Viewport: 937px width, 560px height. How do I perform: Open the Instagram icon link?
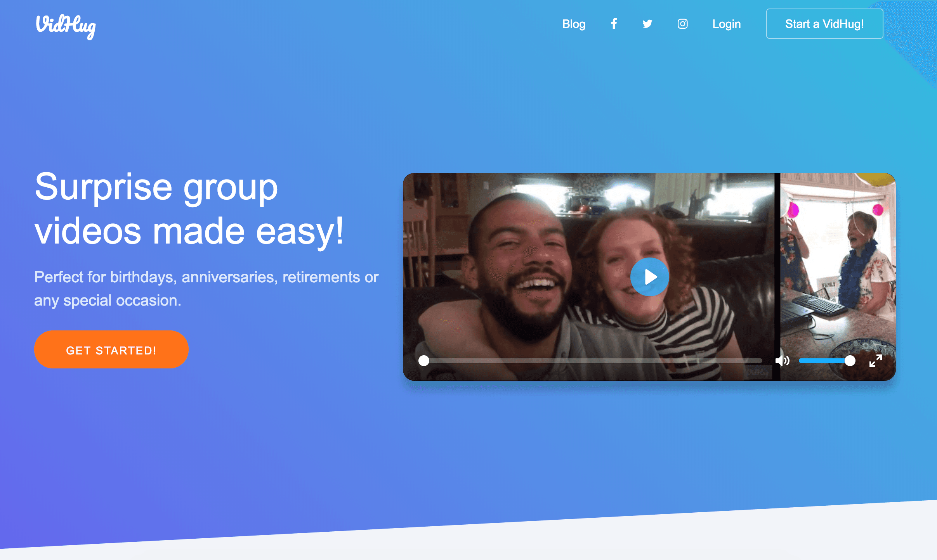(x=682, y=24)
